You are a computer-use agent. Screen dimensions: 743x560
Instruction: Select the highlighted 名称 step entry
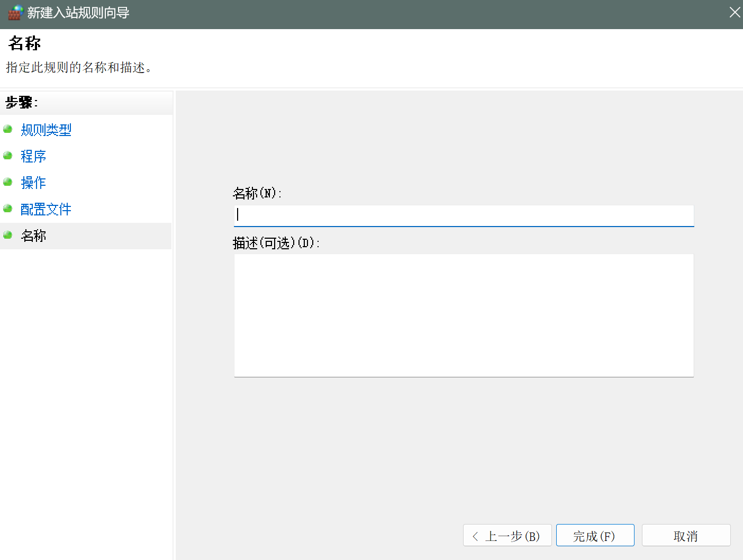[33, 236]
